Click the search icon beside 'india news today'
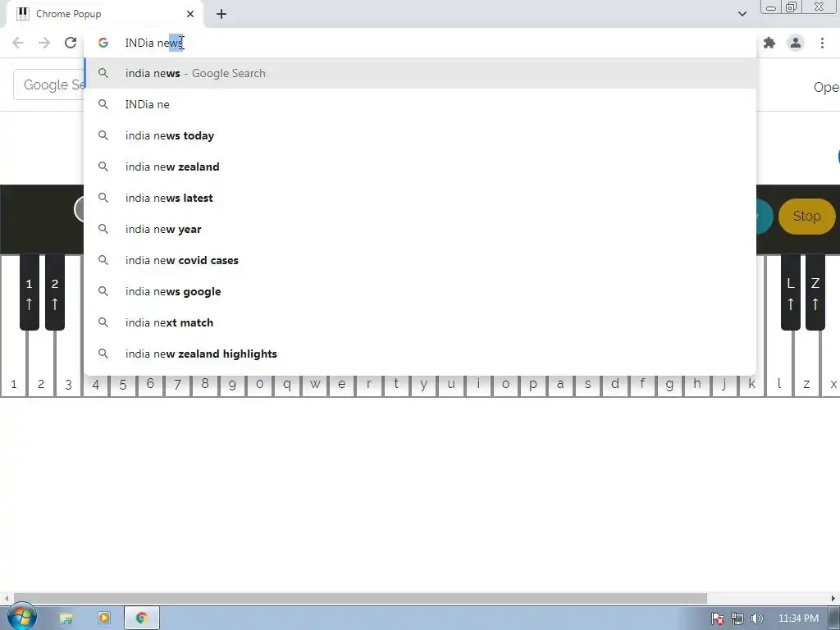The width and height of the screenshot is (840, 630). click(103, 135)
